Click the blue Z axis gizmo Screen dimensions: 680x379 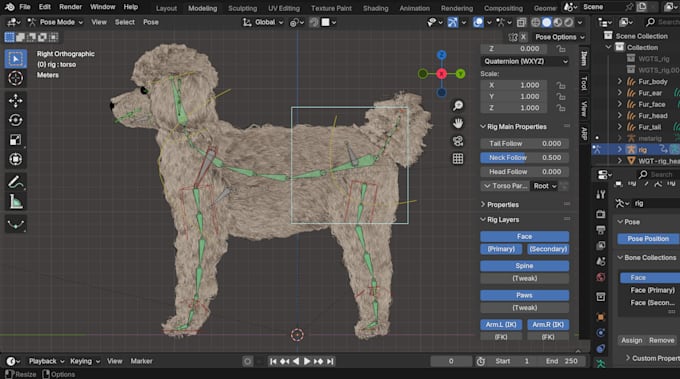point(441,55)
